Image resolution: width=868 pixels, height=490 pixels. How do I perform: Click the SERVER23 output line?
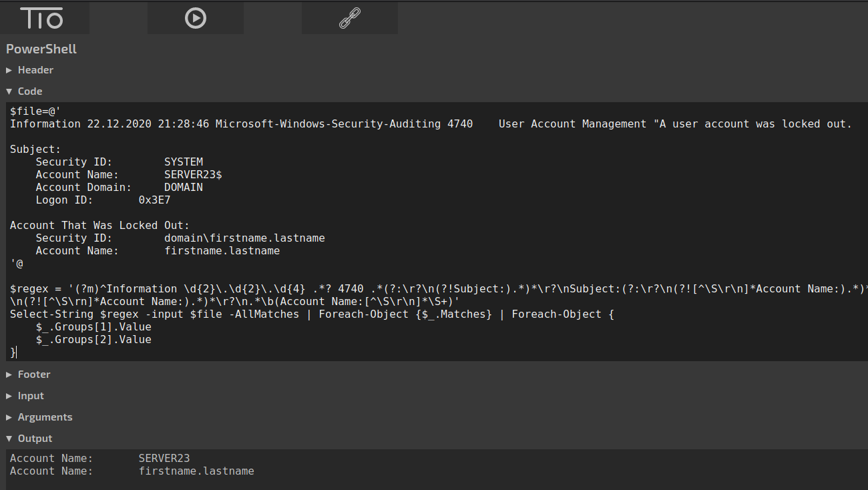tap(100, 459)
